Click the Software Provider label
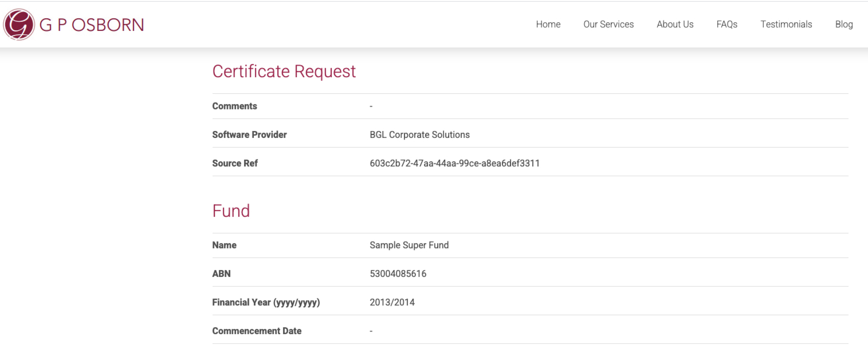This screenshot has height=345, width=868. click(x=249, y=135)
